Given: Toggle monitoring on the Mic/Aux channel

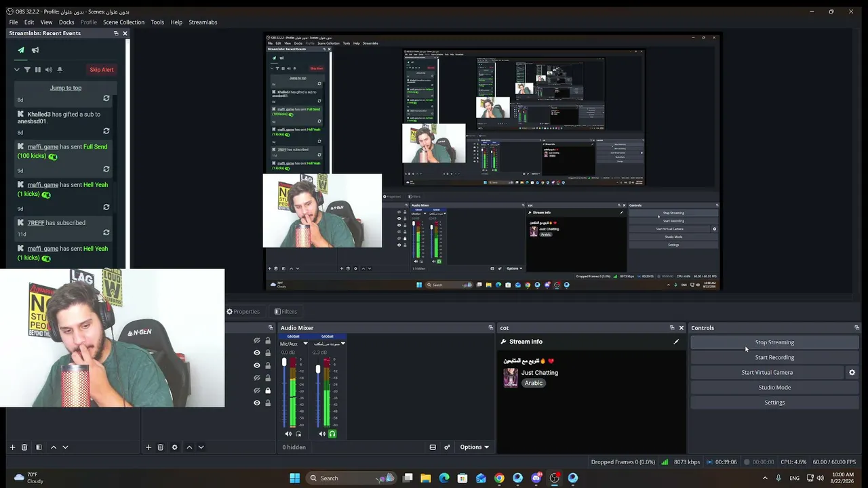Looking at the screenshot, I should tap(298, 434).
